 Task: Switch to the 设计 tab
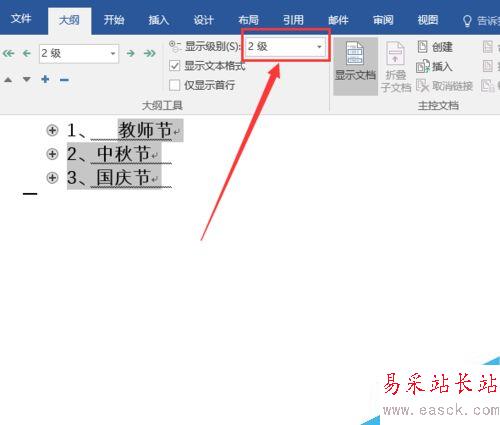(x=203, y=20)
